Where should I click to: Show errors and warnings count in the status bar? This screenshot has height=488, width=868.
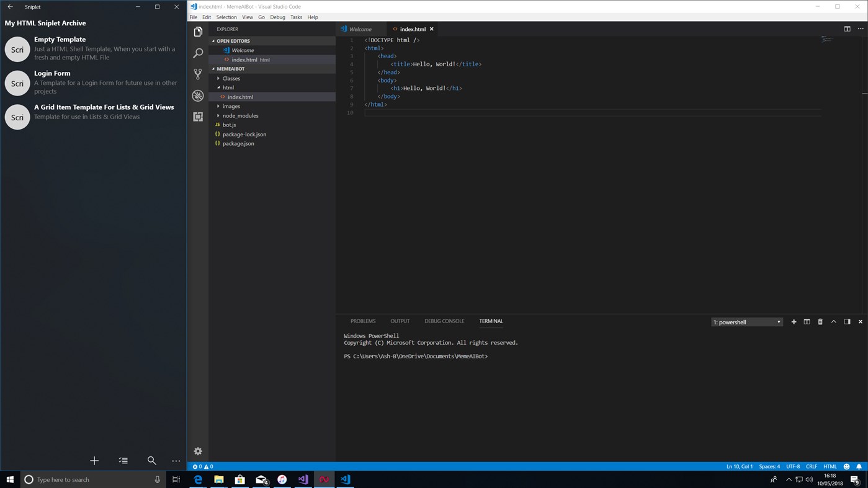tap(203, 466)
